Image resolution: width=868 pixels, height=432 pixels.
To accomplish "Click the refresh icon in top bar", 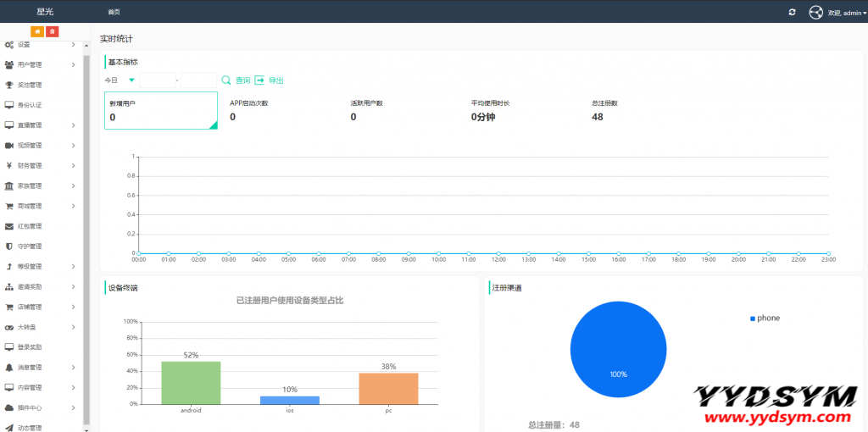I will [x=792, y=12].
